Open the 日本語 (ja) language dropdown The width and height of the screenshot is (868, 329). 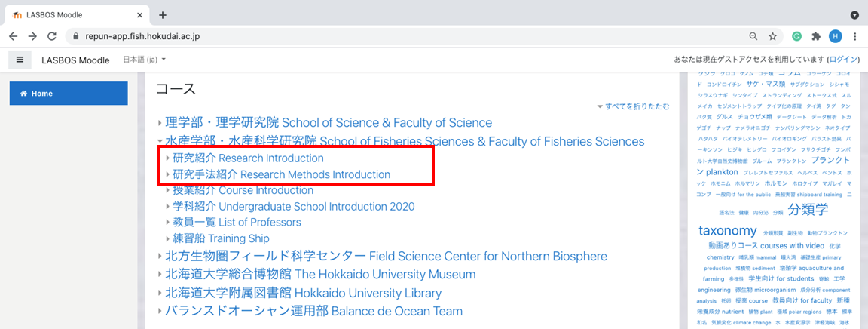pyautogui.click(x=145, y=60)
